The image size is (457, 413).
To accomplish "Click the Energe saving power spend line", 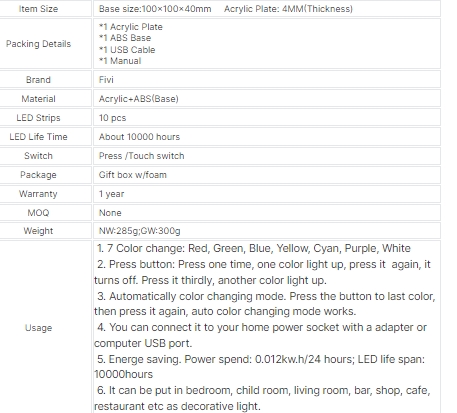I will 261,367.
